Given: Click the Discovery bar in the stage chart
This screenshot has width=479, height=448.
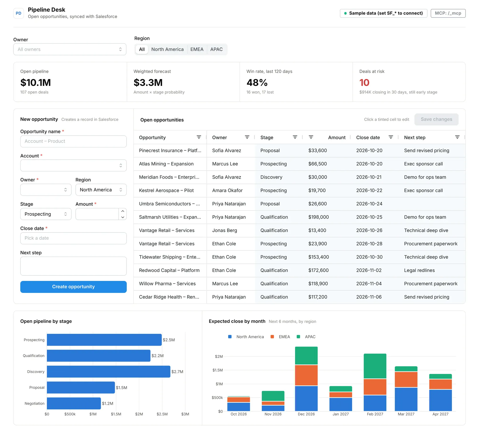Looking at the screenshot, I should pyautogui.click(x=108, y=372).
